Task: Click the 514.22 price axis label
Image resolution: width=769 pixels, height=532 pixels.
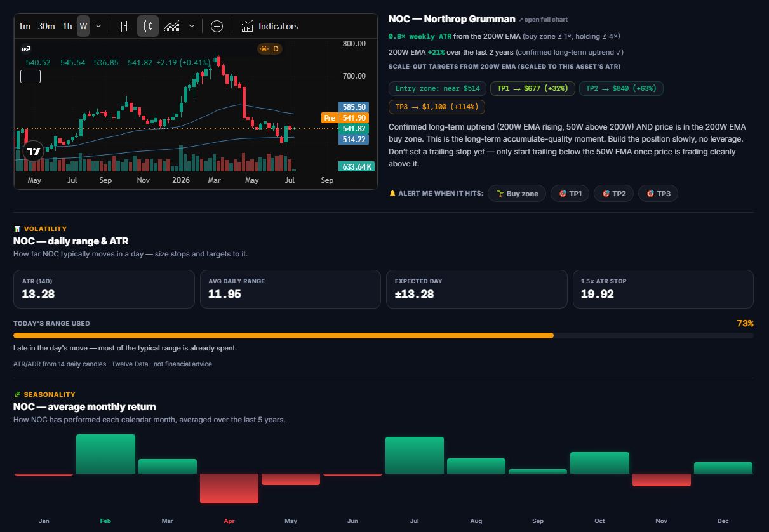Action: tap(354, 139)
